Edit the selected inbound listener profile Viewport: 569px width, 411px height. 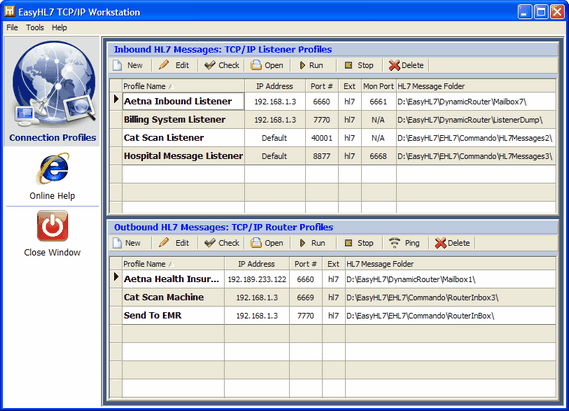pyautogui.click(x=174, y=65)
